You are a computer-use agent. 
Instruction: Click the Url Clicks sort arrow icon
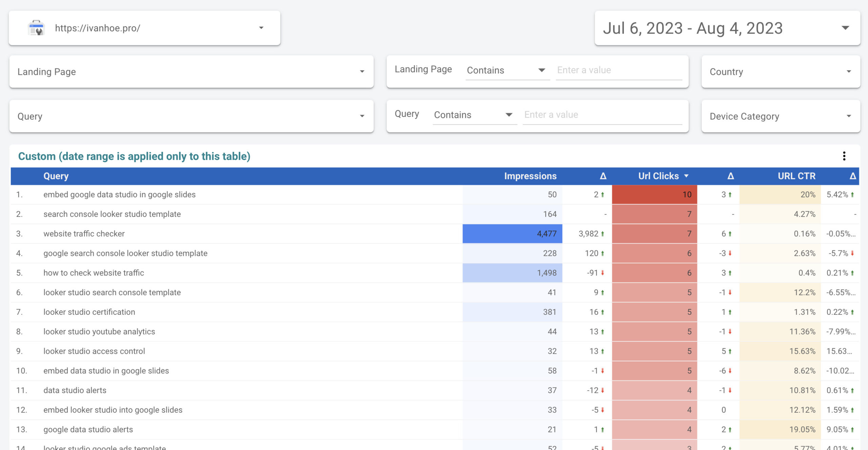686,176
